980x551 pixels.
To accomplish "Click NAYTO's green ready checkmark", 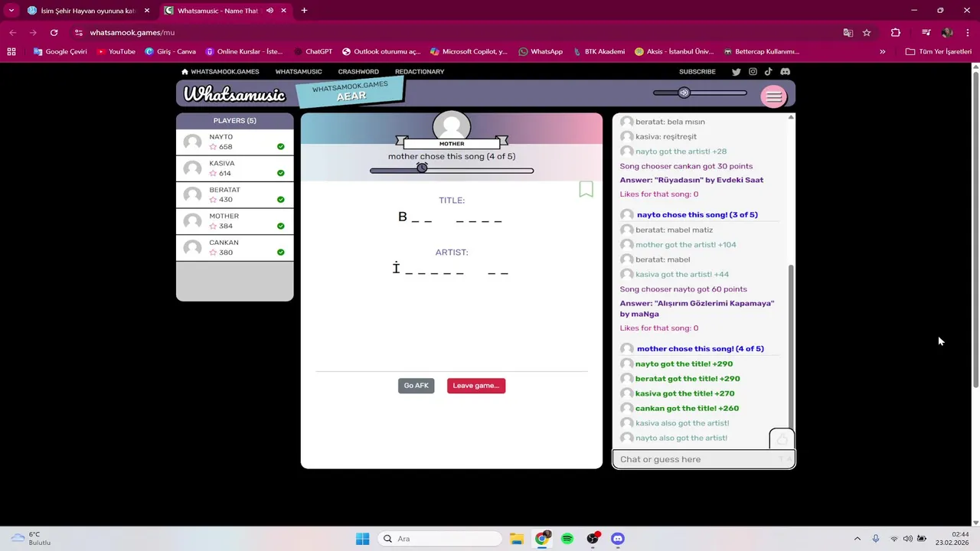I will pos(281,147).
